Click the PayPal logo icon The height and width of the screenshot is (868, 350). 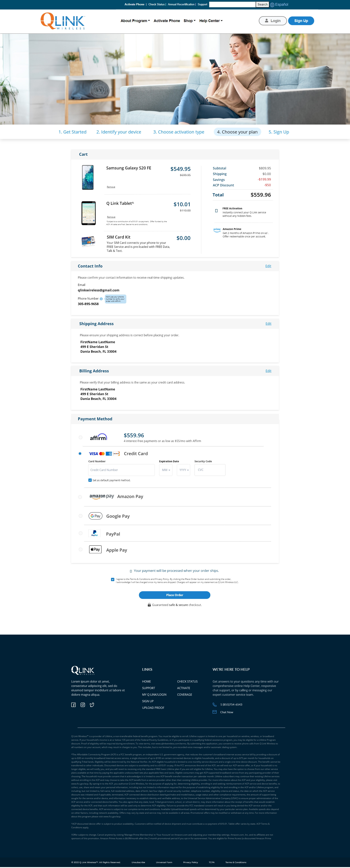pos(95,533)
